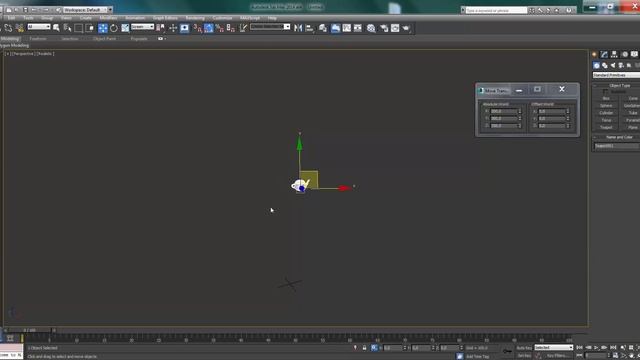640x360 pixels.
Task: Open the Selected key filter dropdown
Action: tap(553, 347)
